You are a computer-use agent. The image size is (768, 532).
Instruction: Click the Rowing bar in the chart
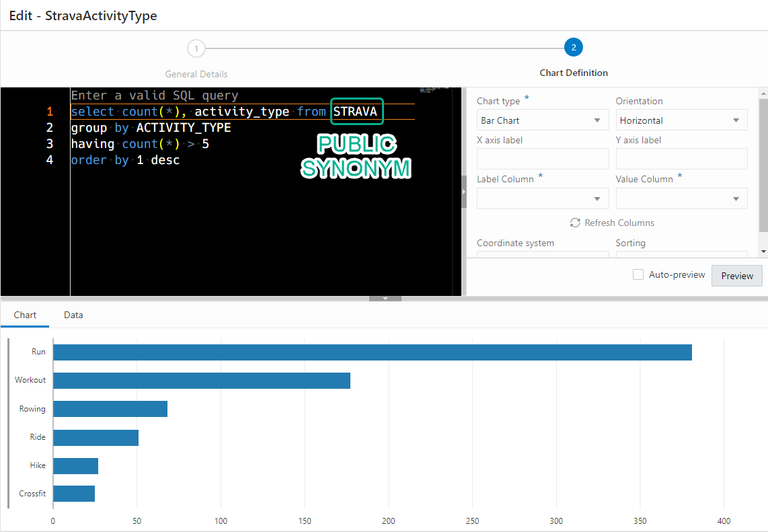pyautogui.click(x=110, y=409)
